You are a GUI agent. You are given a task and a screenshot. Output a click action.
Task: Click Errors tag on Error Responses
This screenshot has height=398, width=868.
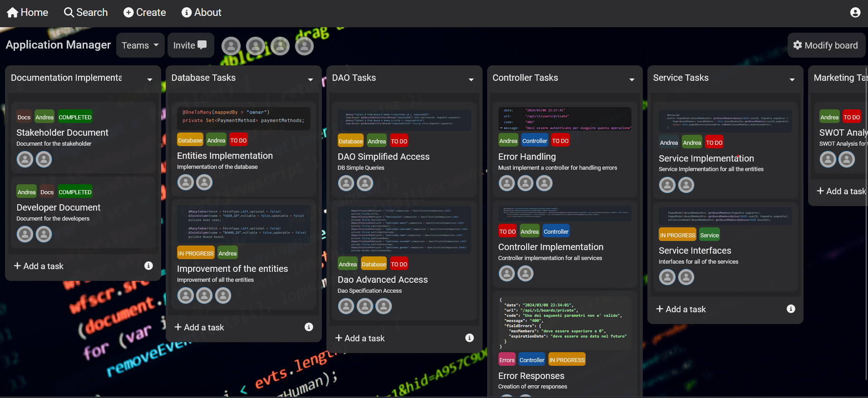[507, 360]
